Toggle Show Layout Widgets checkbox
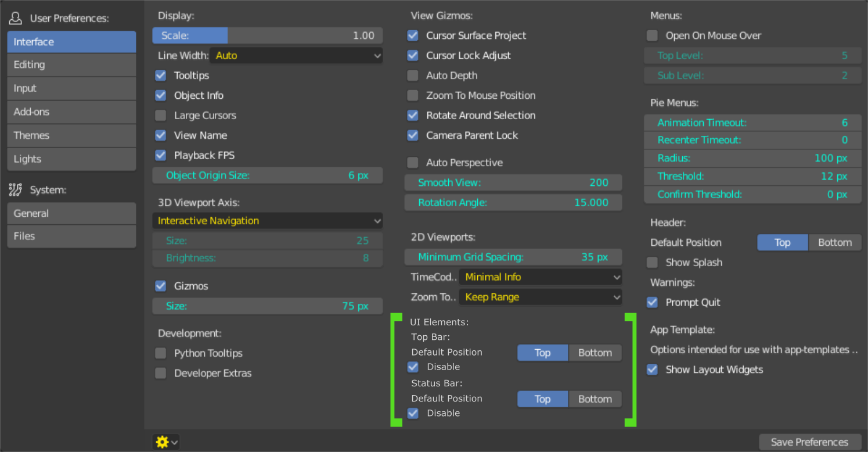Screen dimensions: 868x452 653,370
